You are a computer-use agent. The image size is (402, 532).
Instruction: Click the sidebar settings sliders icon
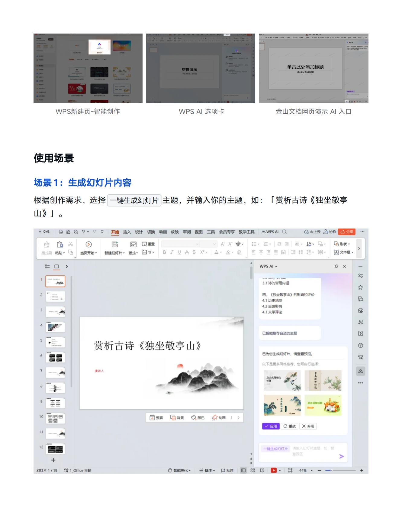pos(360,276)
